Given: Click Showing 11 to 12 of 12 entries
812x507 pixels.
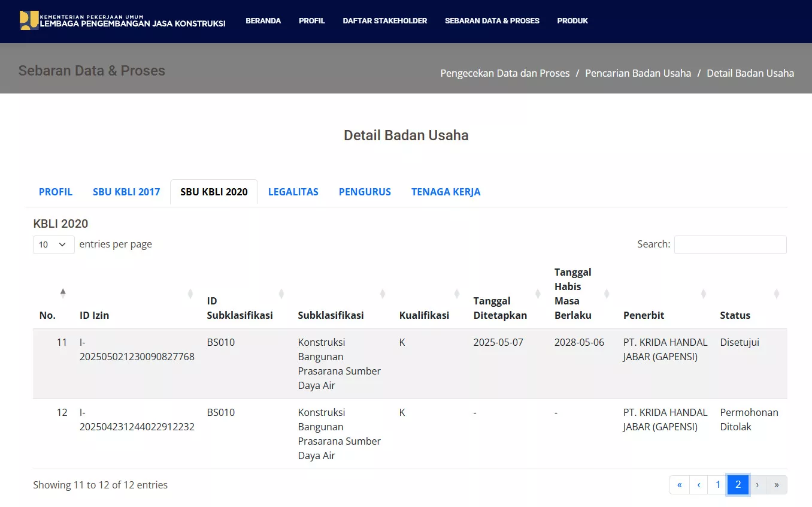Looking at the screenshot, I should (x=100, y=485).
